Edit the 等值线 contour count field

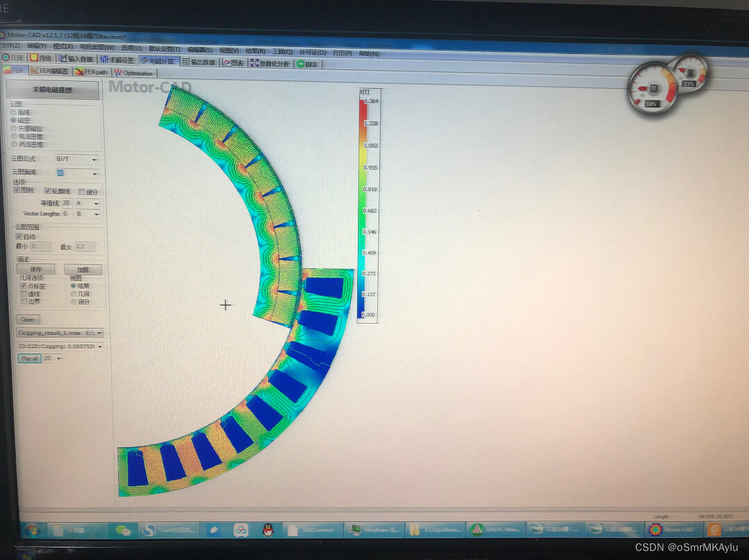click(67, 203)
